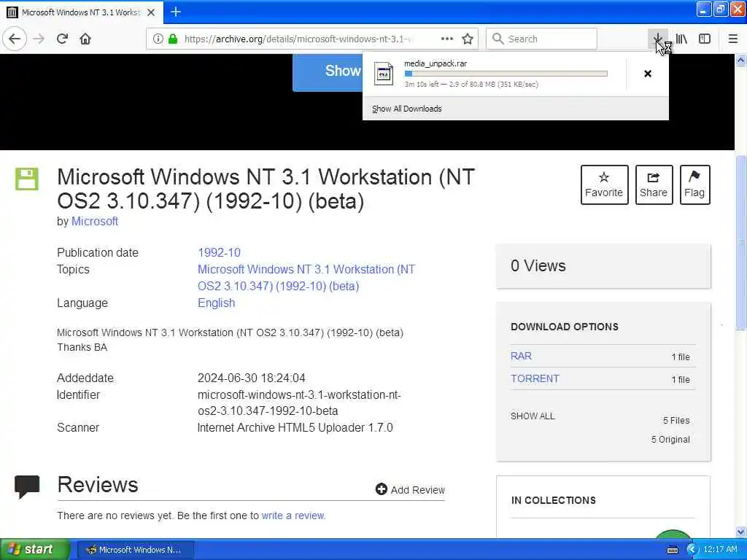The image size is (747, 560).
Task: Click the media_unpack.rar file icon
Action: tap(384, 74)
